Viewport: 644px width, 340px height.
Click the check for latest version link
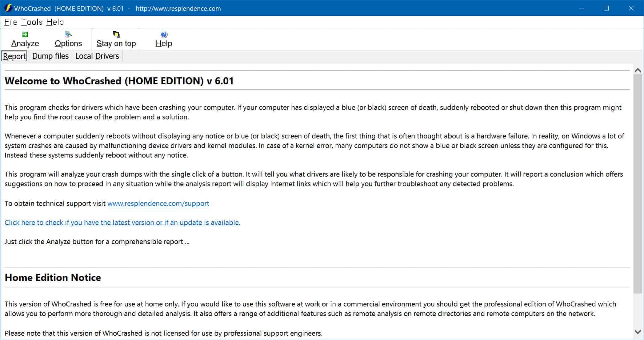[122, 222]
